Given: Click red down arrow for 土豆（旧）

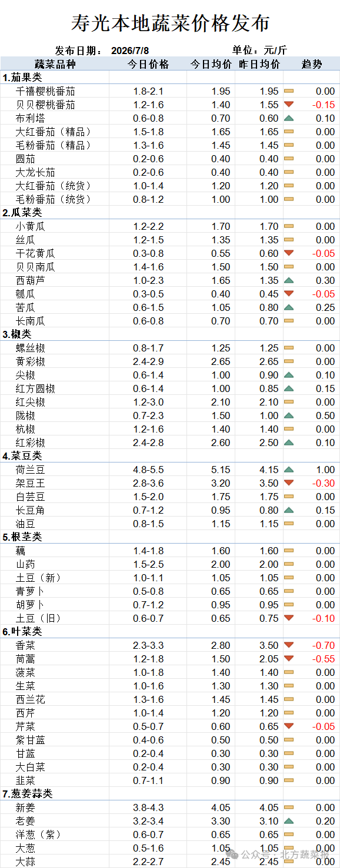Looking at the screenshot, I should [289, 618].
